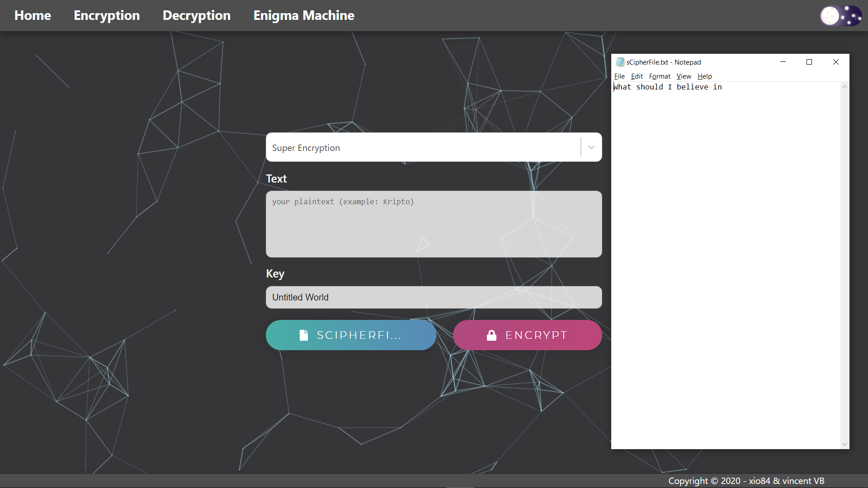This screenshot has height=488, width=868.
Task: Open the Encryption nav link
Action: pyautogui.click(x=107, y=15)
